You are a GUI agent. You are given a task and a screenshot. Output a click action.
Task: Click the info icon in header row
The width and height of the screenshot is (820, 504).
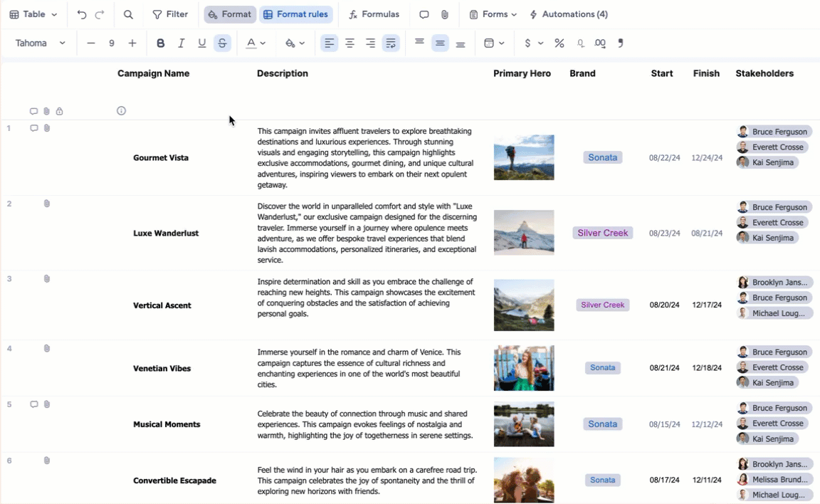pos(121,111)
